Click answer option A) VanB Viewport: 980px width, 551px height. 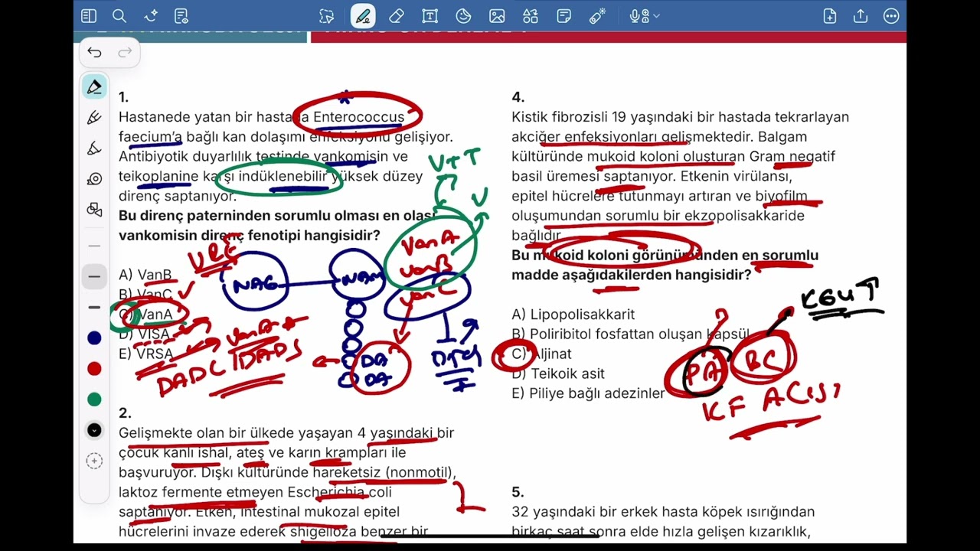coord(145,275)
